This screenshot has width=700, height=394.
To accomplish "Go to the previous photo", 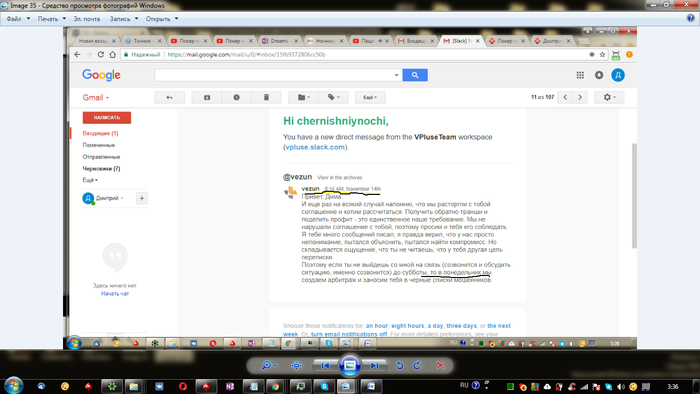I will (x=325, y=365).
